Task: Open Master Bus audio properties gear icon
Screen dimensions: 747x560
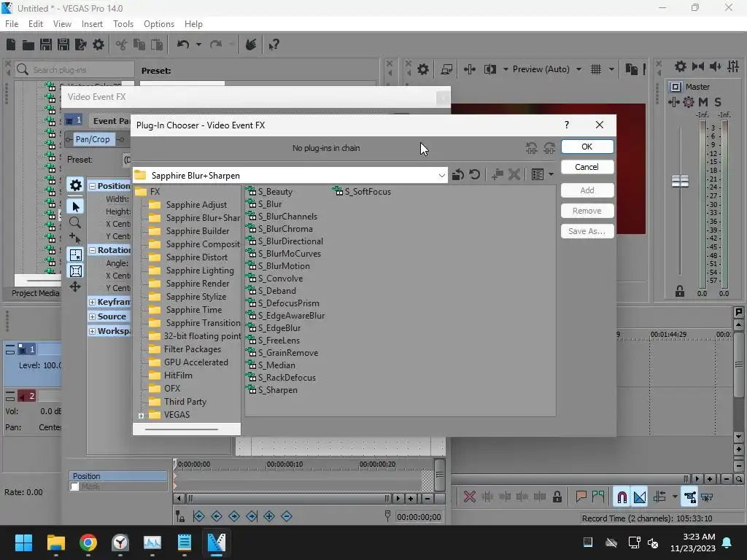Action: [681, 66]
